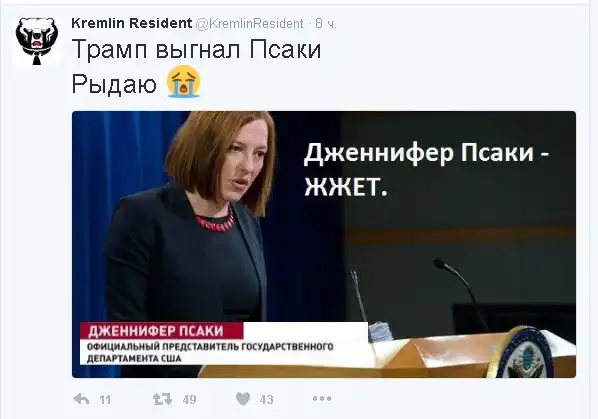Click the reply count 11
This screenshot has height=419, width=598.
click(x=105, y=400)
